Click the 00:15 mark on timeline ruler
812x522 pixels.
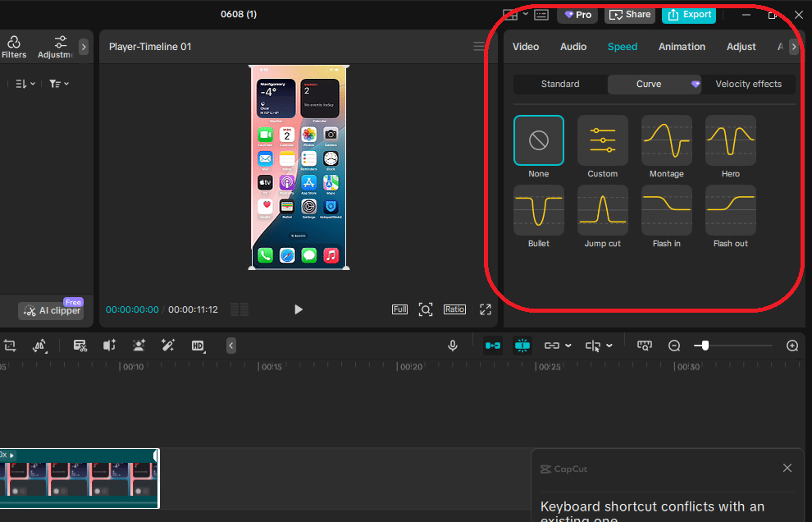click(x=271, y=367)
